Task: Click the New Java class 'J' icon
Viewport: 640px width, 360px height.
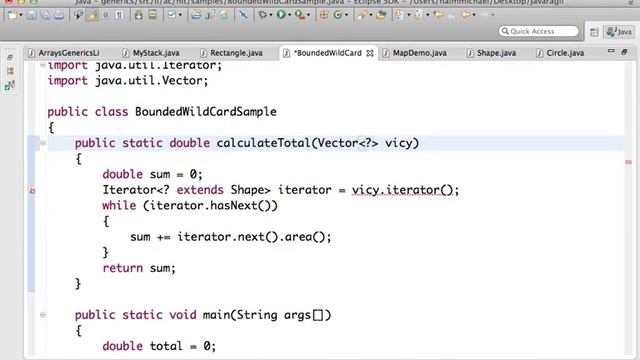Action: coord(210,16)
